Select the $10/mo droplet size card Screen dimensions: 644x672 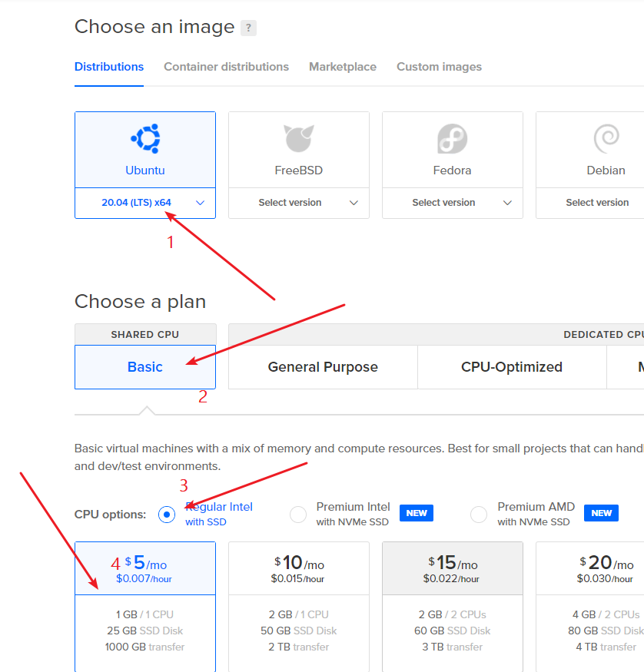click(298, 607)
